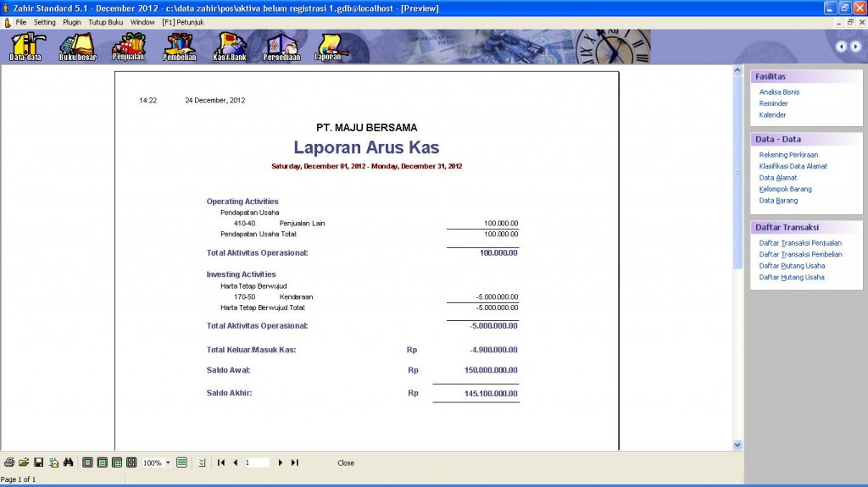Click the vertical scrollbar down arrow

pyautogui.click(x=737, y=445)
